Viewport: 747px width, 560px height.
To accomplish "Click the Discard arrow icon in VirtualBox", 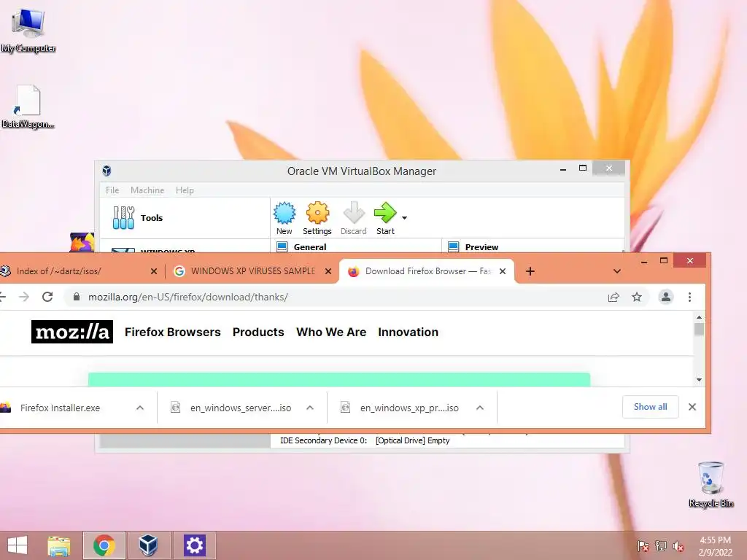I will [x=354, y=218].
